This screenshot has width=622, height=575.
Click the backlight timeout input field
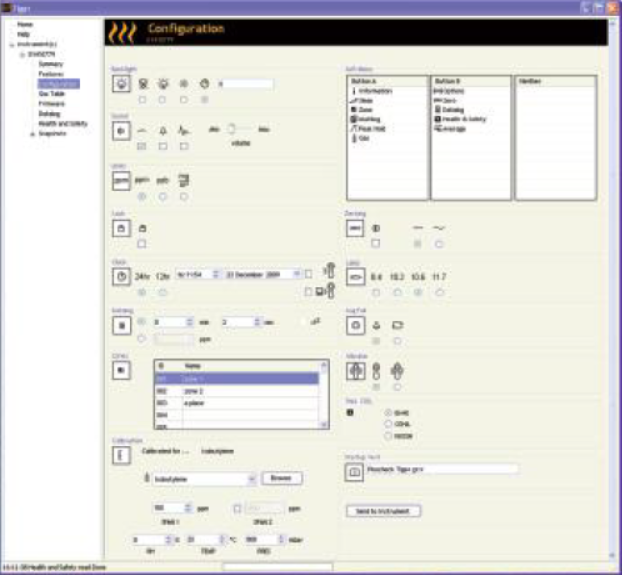pos(245,84)
